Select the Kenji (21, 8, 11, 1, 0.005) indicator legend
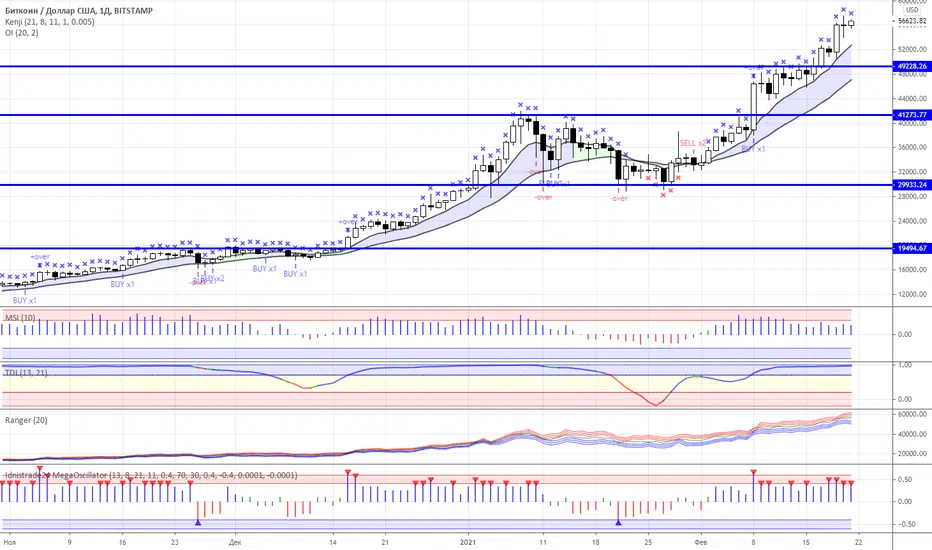Viewport: 932px width, 550px height. click(49, 22)
